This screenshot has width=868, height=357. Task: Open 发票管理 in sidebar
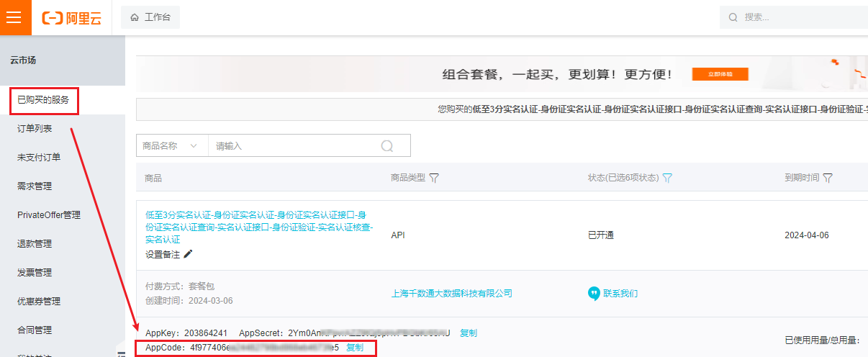click(35, 273)
